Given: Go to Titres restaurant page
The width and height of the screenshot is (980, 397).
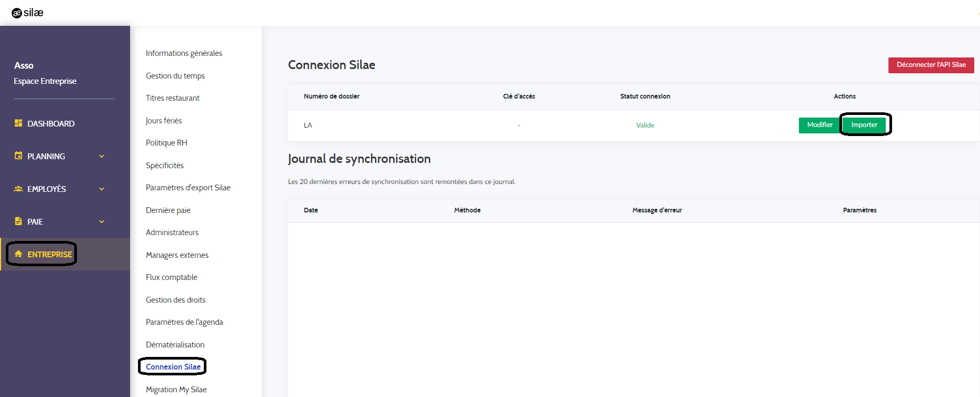Looking at the screenshot, I should pos(173,98).
